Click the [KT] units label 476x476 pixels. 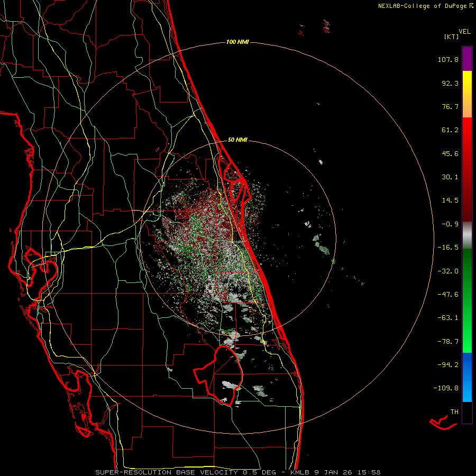pos(451,36)
